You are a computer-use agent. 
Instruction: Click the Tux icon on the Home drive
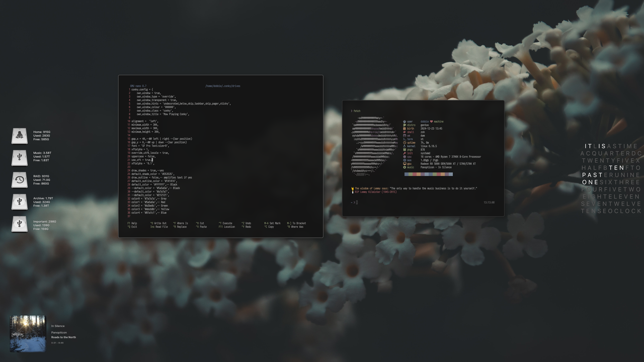coord(20,135)
